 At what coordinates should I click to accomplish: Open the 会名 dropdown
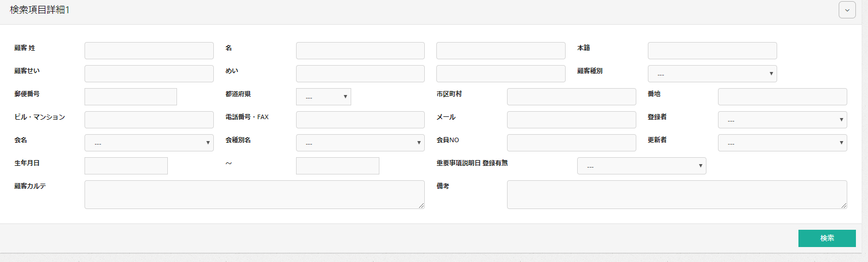coord(149,143)
